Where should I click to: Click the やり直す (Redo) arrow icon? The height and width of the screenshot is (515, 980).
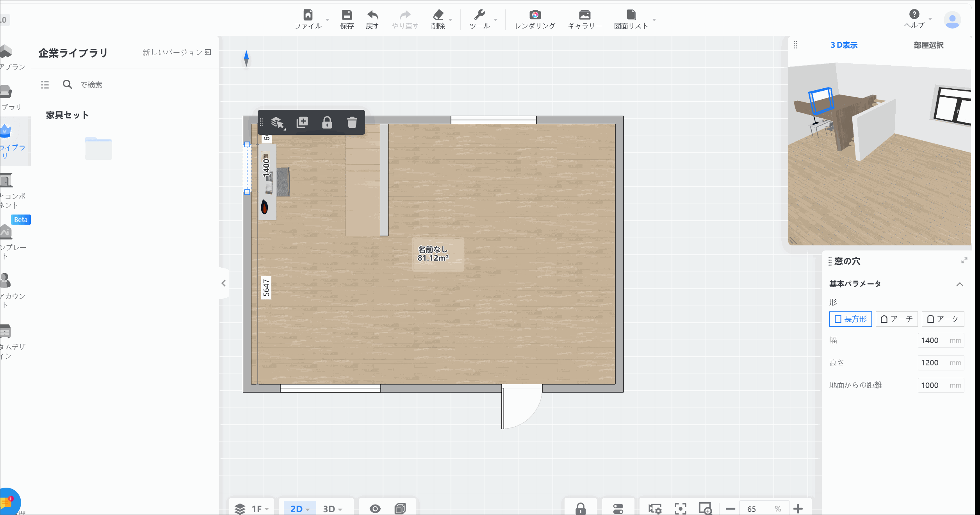pos(405,15)
